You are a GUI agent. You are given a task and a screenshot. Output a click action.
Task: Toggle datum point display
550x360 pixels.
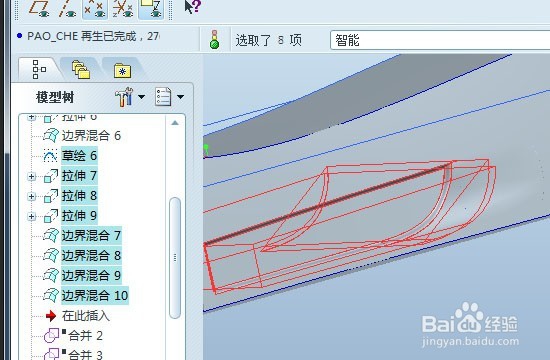tap(94, 8)
